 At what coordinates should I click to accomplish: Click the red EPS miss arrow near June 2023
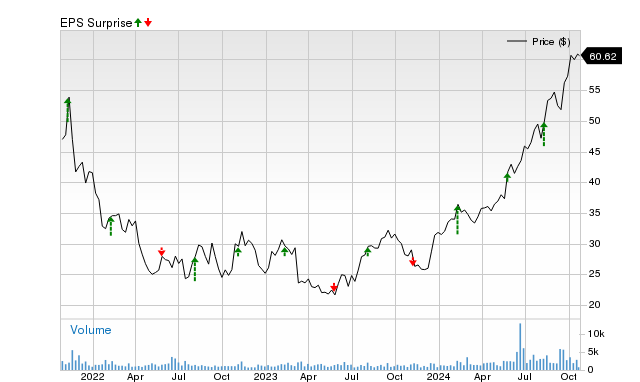[334, 287]
